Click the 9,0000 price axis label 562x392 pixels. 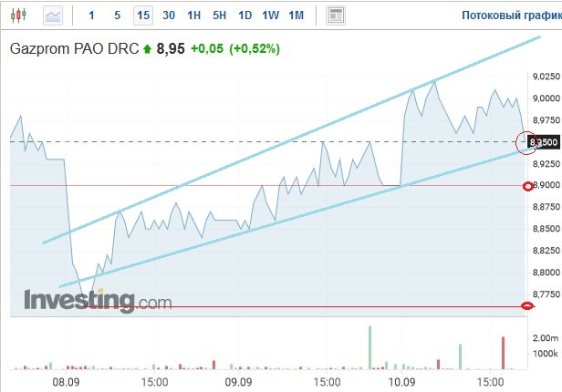pos(546,98)
